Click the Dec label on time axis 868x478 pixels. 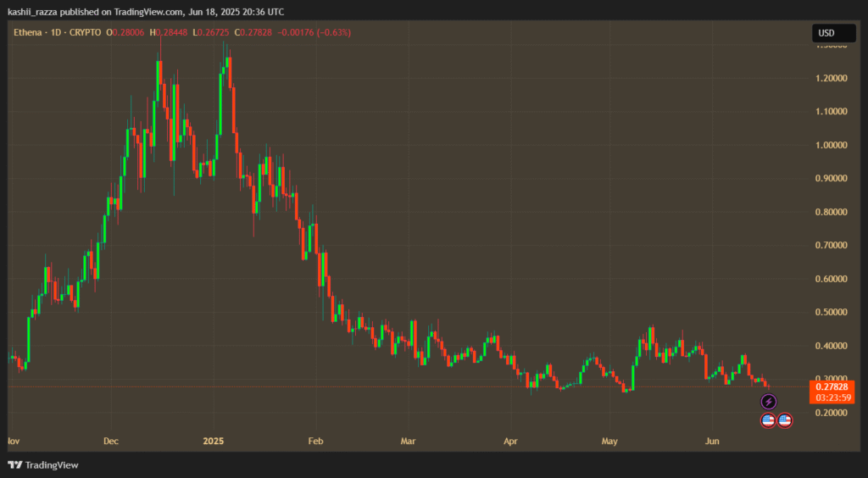click(111, 441)
